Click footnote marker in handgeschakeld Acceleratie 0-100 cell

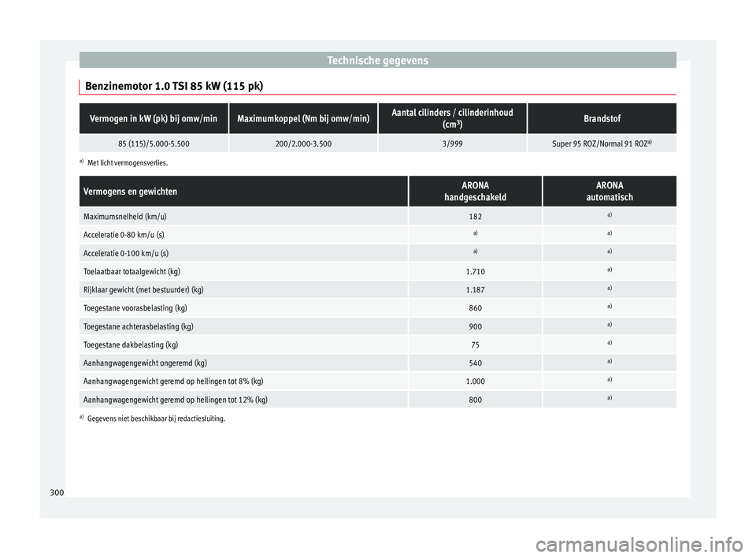pyautogui.click(x=476, y=251)
